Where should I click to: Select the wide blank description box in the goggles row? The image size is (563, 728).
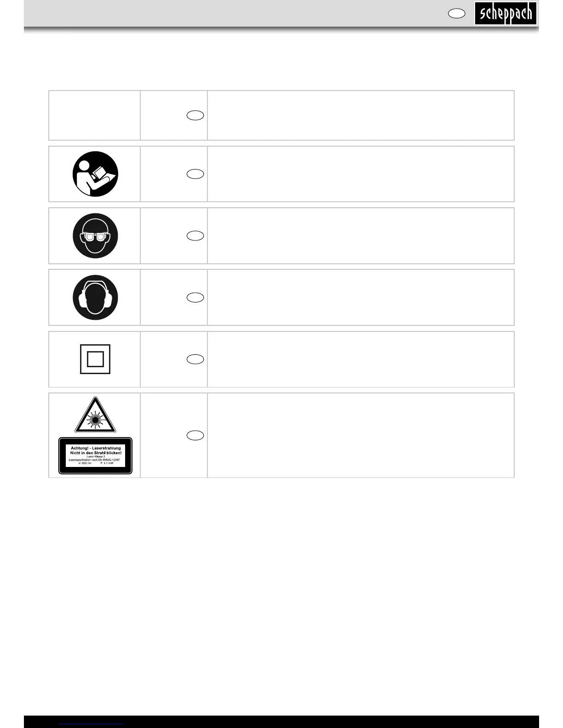(x=361, y=236)
